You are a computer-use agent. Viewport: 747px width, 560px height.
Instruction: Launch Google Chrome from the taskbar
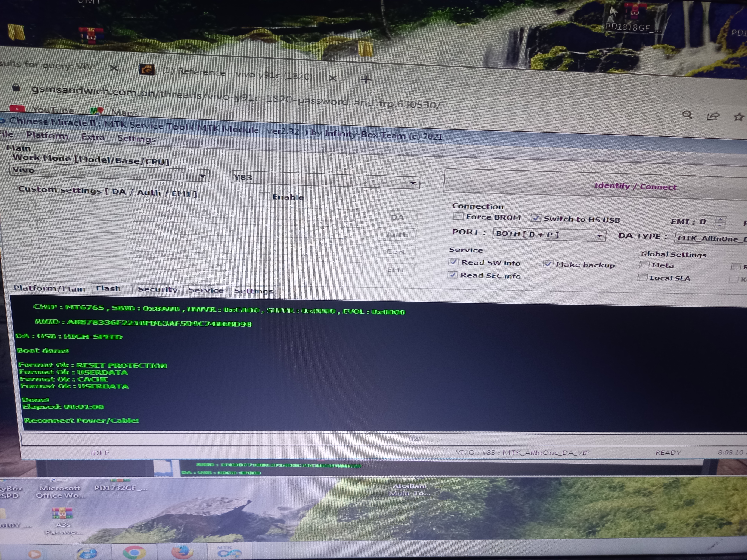[134, 552]
